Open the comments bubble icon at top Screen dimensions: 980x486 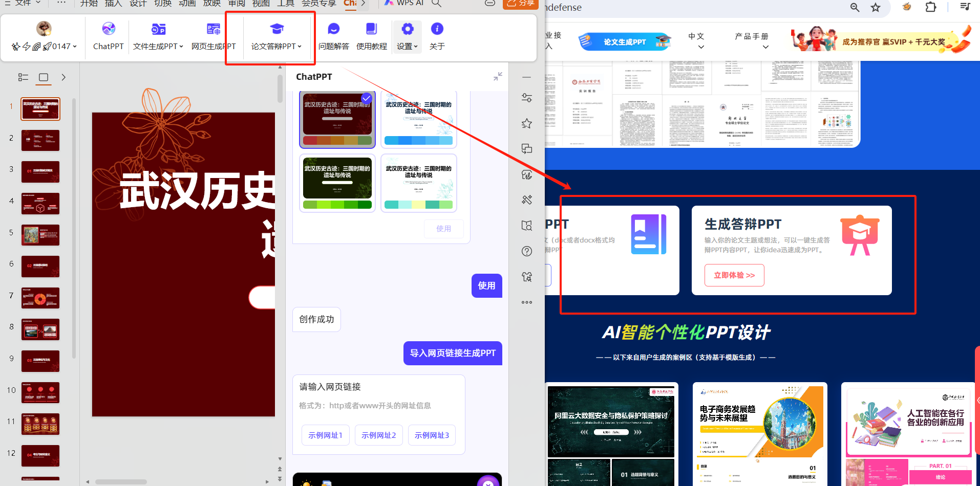[x=490, y=3]
